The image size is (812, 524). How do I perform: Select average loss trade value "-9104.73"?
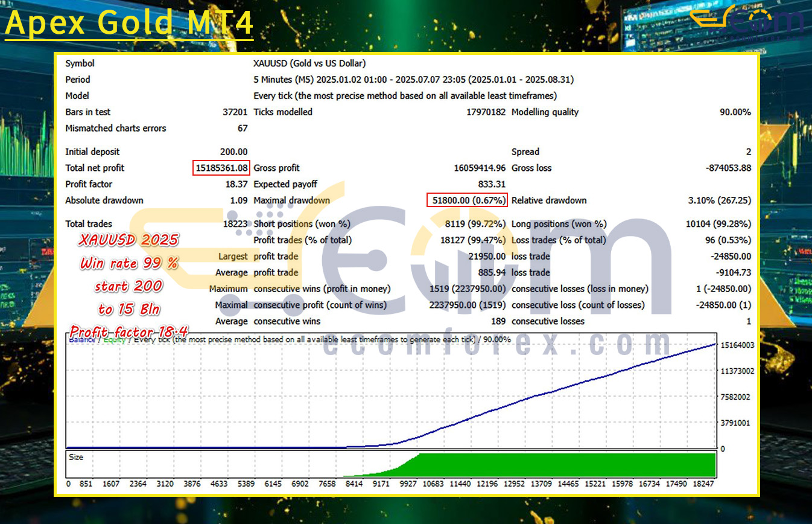click(732, 273)
